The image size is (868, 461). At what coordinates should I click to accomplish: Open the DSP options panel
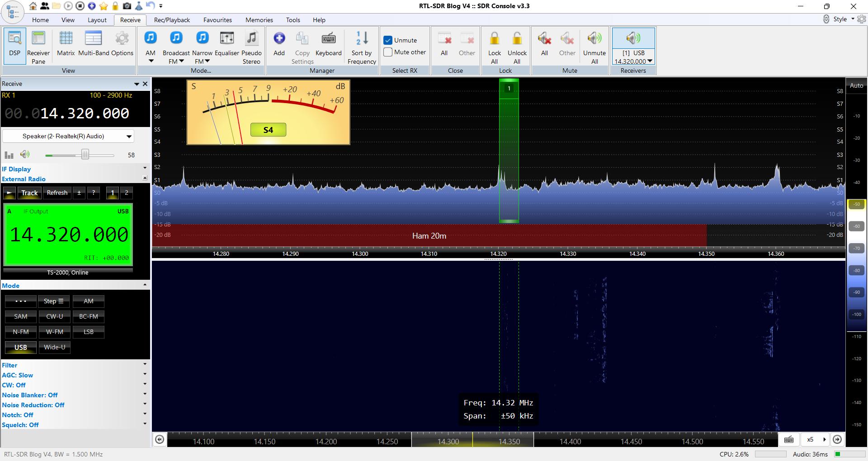[14, 45]
